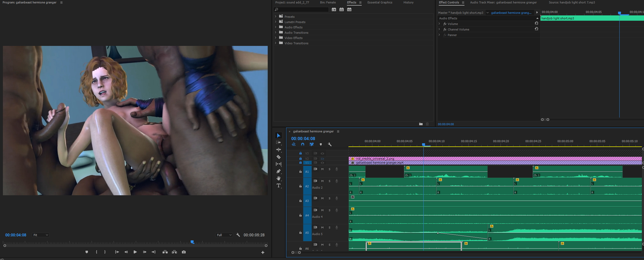The image size is (644, 260).
Task: Mute the Audio 2 track
Action: [x=322, y=181]
